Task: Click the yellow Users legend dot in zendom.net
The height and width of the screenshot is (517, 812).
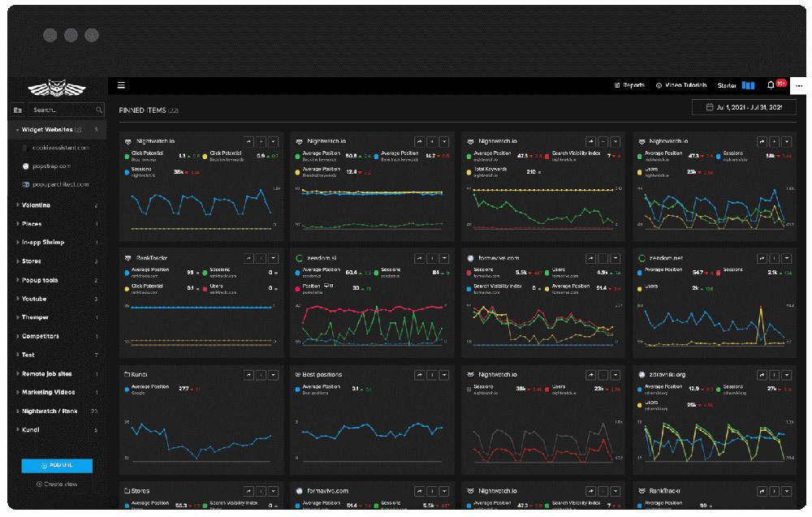Action: click(x=640, y=289)
